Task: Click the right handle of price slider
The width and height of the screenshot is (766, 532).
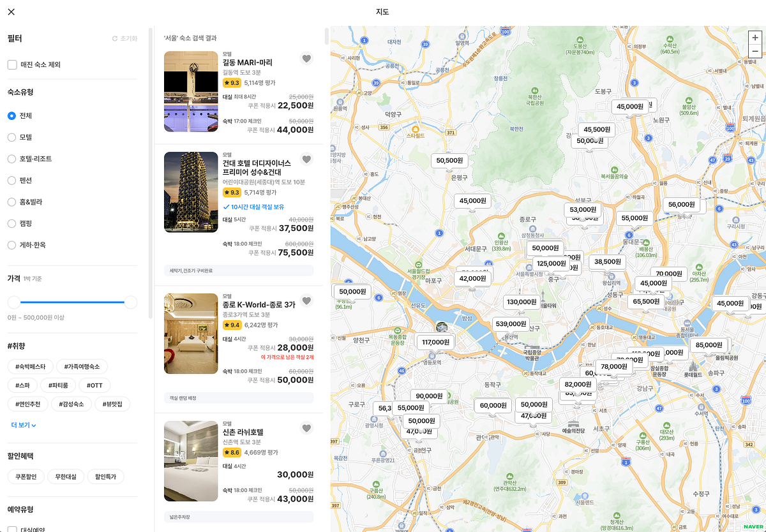Action: coord(130,302)
